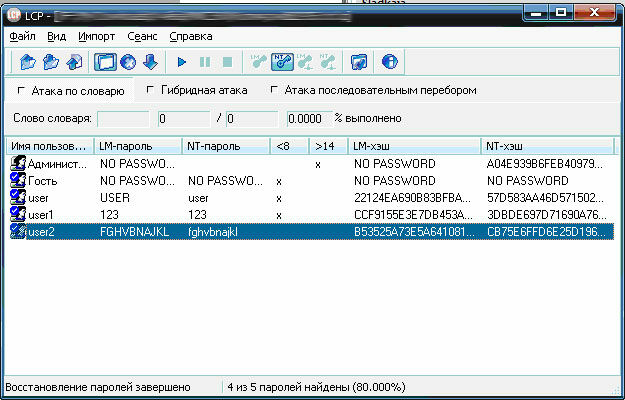Image resolution: width=625 pixels, height=400 pixels.
Task: Click the 0.0000 percent completed field
Action: 309,118
